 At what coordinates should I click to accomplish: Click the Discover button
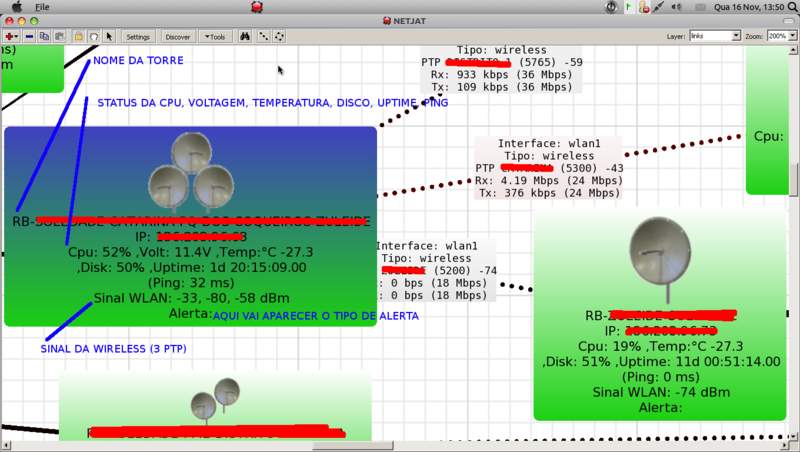pos(178,37)
